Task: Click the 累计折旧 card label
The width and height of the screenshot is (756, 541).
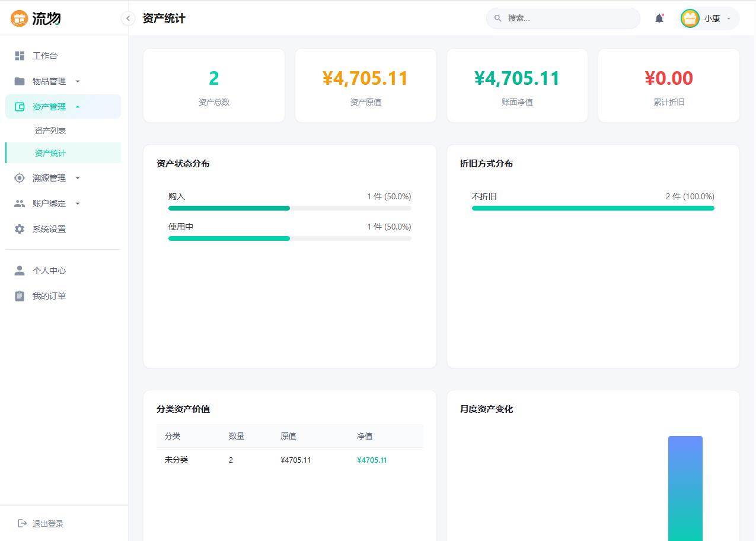Action: (669, 102)
